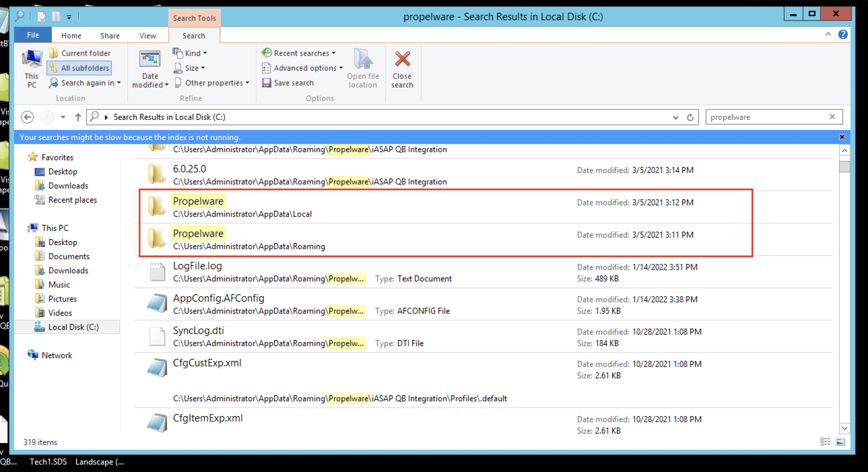
Task: Click Properties quick access toolbar icon
Action: 41,16
